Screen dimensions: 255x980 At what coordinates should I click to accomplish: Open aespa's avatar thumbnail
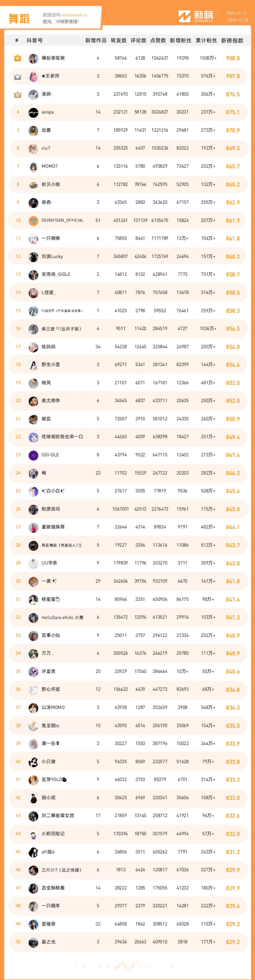tap(34, 112)
